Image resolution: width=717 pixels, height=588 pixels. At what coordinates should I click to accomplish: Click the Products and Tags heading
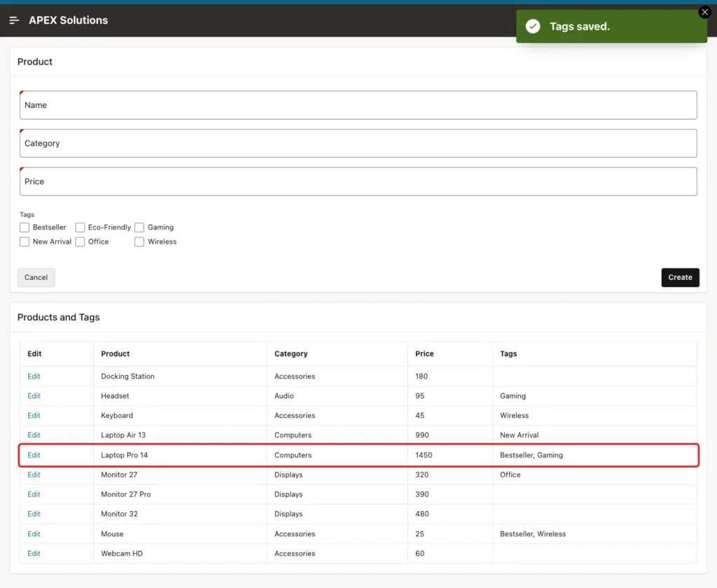pyautogui.click(x=59, y=317)
